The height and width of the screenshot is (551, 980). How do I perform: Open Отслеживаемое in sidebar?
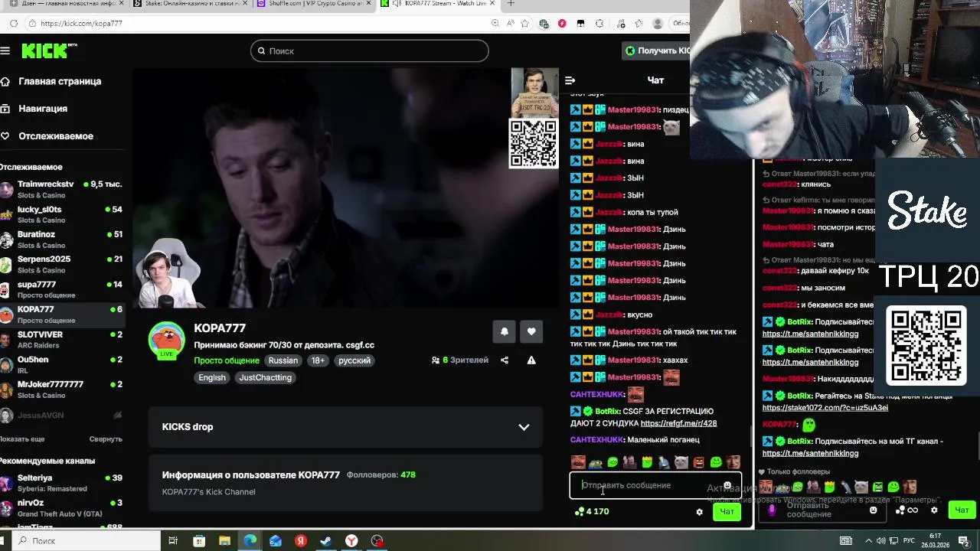tap(47, 136)
